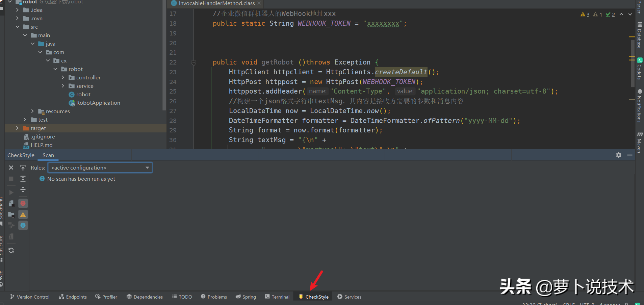Reload CheckStyle rules files
The image size is (644, 305).
point(11,250)
